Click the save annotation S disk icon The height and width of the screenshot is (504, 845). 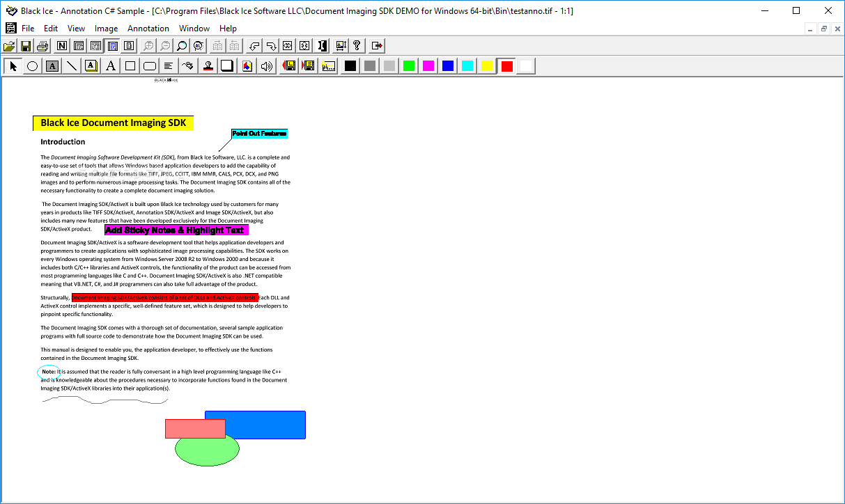[308, 66]
